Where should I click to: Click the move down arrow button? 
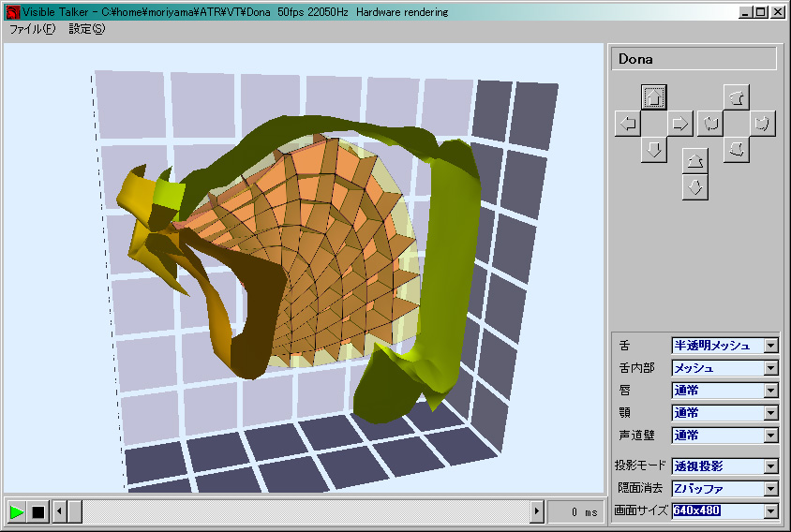click(x=654, y=150)
